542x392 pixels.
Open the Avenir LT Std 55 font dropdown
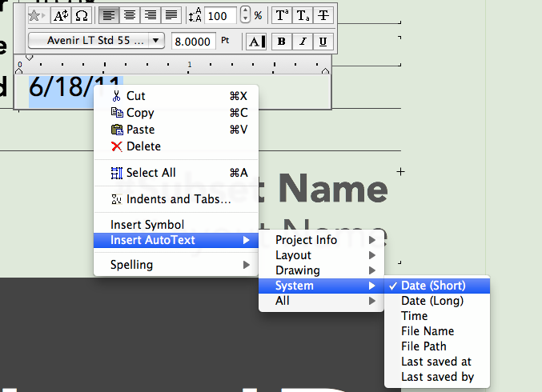coord(96,41)
